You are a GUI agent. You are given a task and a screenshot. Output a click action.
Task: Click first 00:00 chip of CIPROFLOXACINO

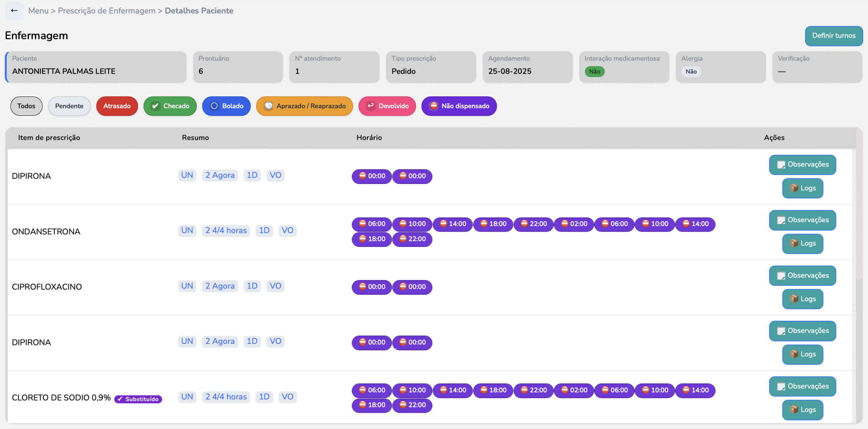coord(372,287)
